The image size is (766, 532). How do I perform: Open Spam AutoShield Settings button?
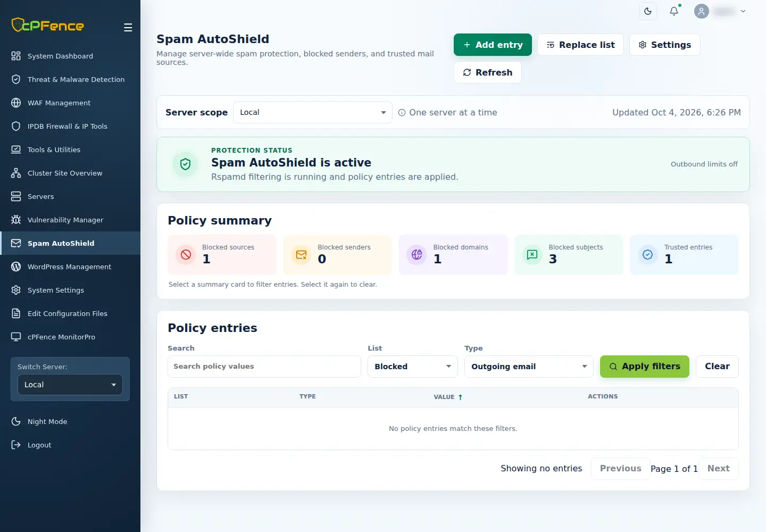(665, 45)
